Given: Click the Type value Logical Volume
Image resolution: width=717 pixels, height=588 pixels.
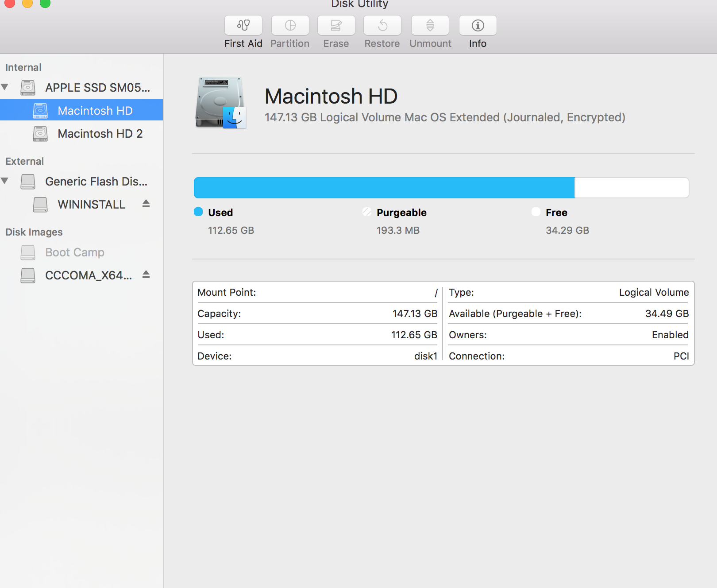Looking at the screenshot, I should (654, 292).
